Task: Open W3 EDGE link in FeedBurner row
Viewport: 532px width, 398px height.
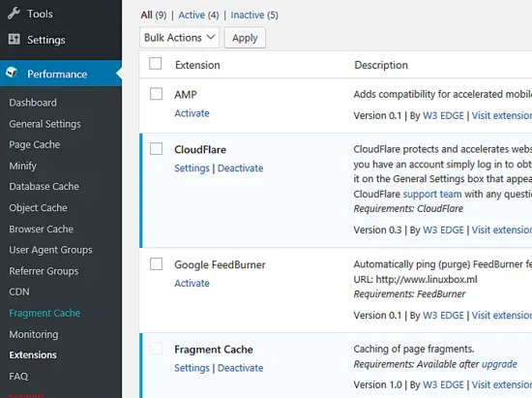Action: click(x=443, y=315)
